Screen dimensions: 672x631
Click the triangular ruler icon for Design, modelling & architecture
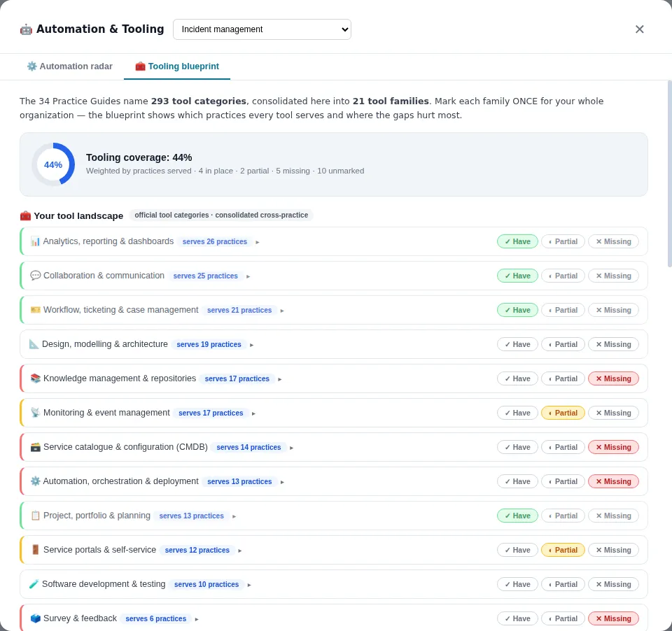34,344
